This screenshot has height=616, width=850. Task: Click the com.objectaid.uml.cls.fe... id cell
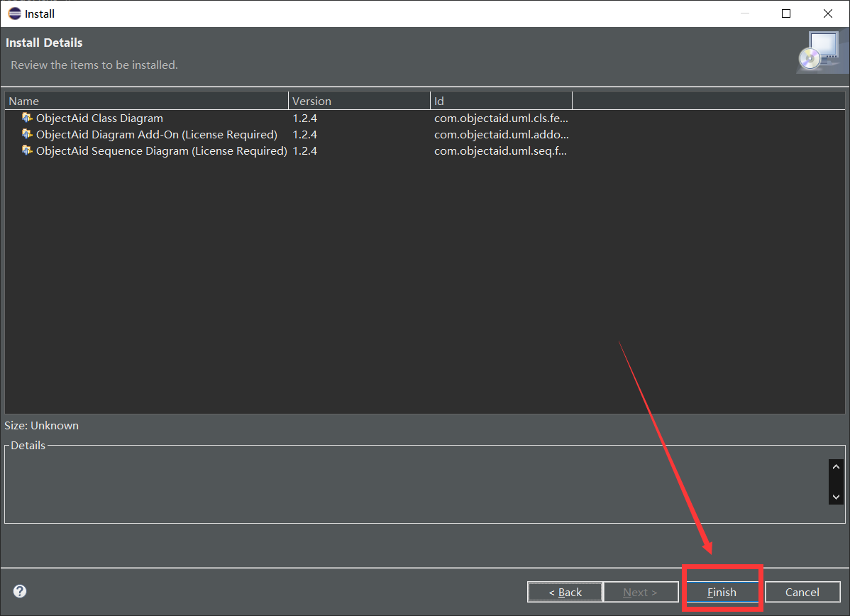[x=501, y=119]
